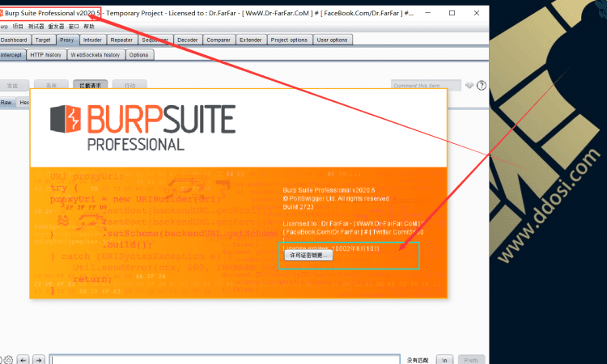The image size is (607, 364).
Task: Click the 许可证密钥更... license key button
Action: [308, 256]
